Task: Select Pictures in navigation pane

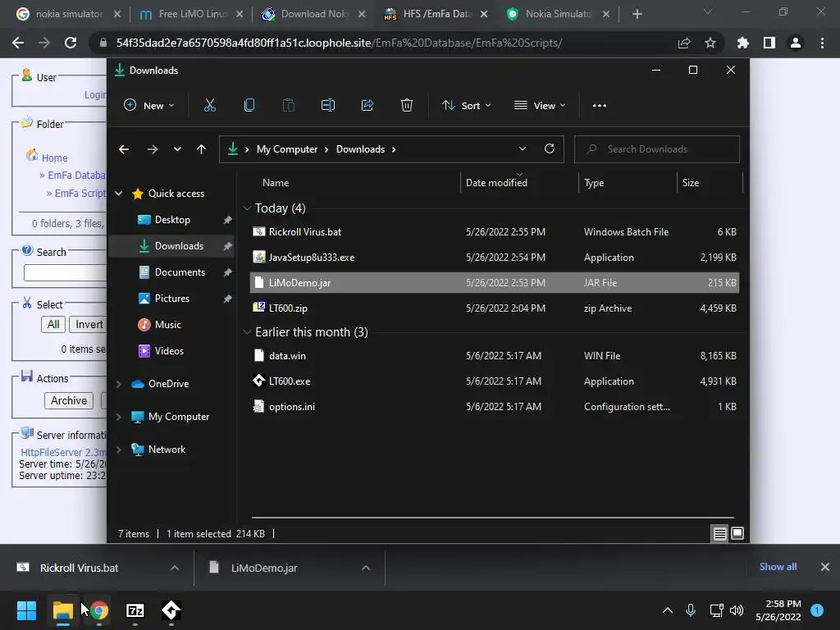Action: [x=172, y=299]
